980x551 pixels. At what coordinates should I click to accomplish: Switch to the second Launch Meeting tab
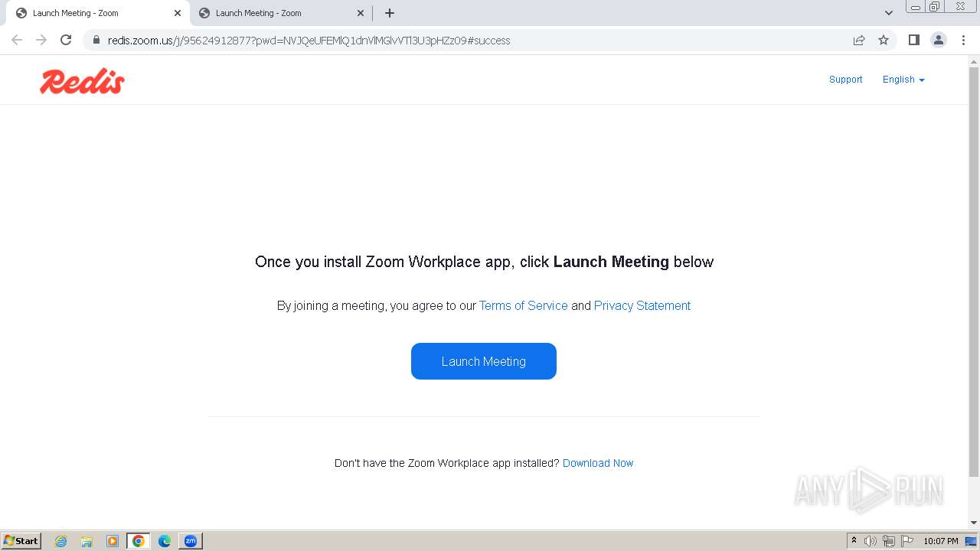point(280,13)
